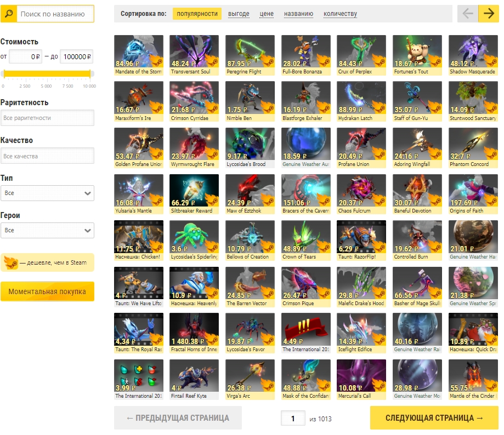Viewport: 504px width, 435px height.
Task: Click the maximum price 'до' field
Action: 76,57
